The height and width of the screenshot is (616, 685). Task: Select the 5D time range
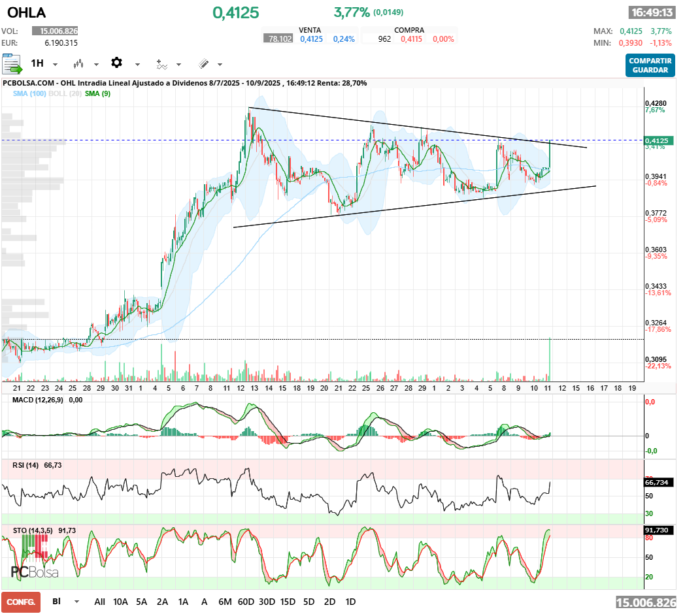point(309,602)
